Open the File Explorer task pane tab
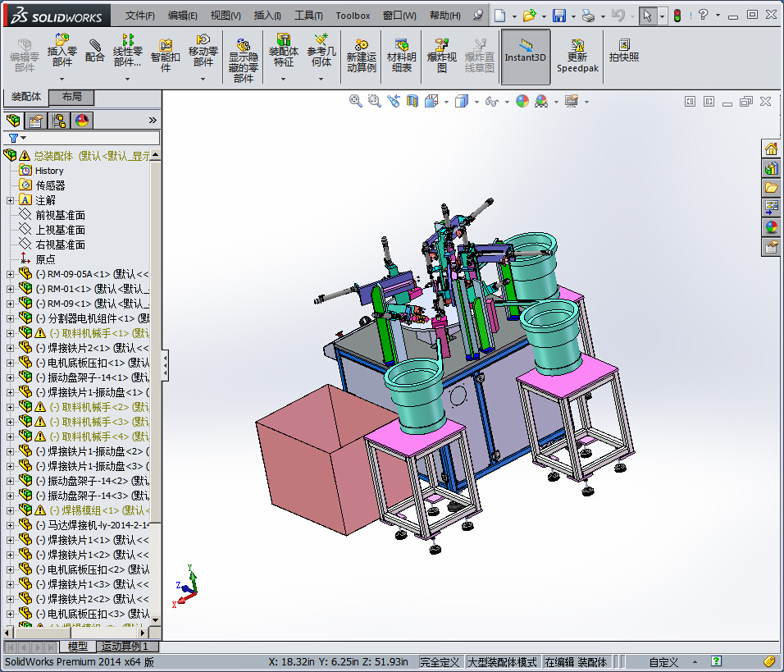This screenshot has width=784, height=672. 771,188
